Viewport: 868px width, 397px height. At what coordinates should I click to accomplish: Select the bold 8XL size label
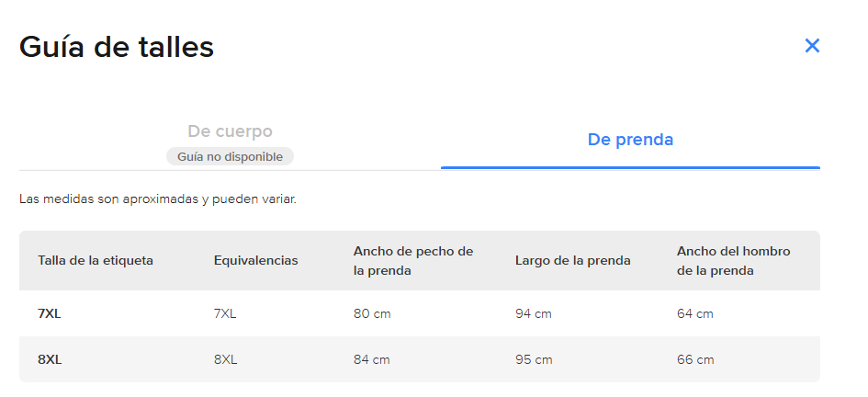click(x=50, y=359)
